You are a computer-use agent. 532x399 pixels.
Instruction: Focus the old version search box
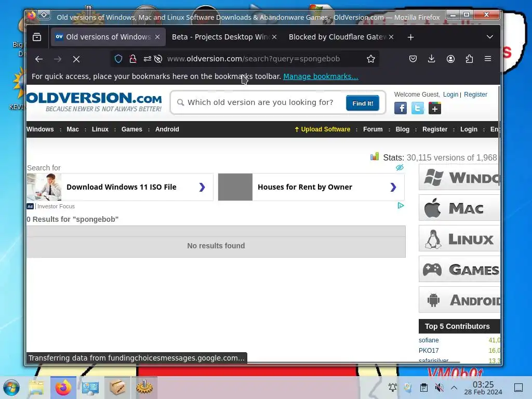pos(260,102)
